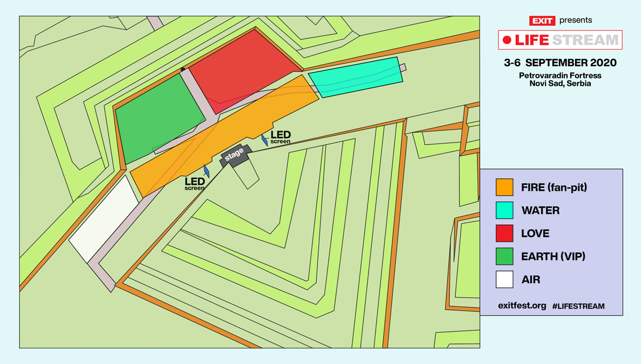This screenshot has height=364, width=641.
Task: Click the red LOVE legend swatch
Action: (504, 233)
